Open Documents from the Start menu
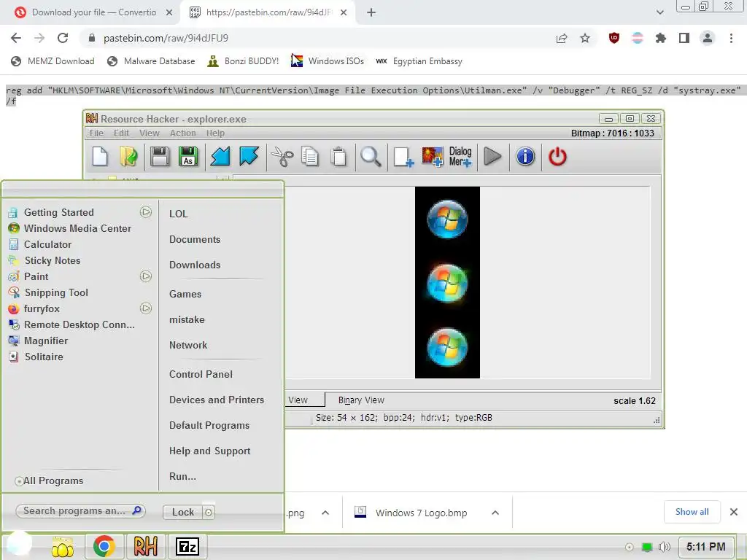 click(x=195, y=239)
